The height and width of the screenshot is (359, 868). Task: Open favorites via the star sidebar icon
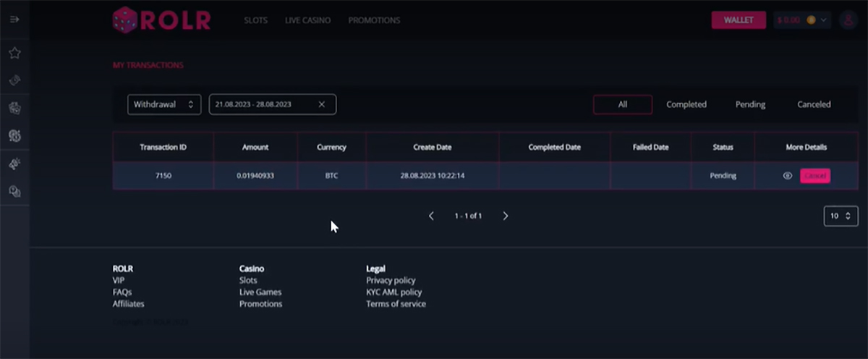click(14, 53)
